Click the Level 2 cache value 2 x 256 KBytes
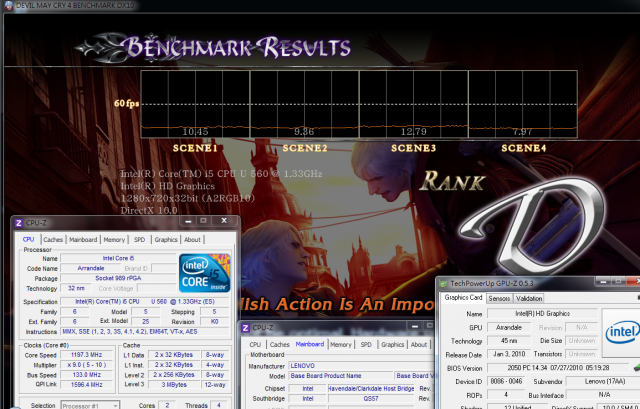This screenshot has height=409, width=640. [174, 375]
